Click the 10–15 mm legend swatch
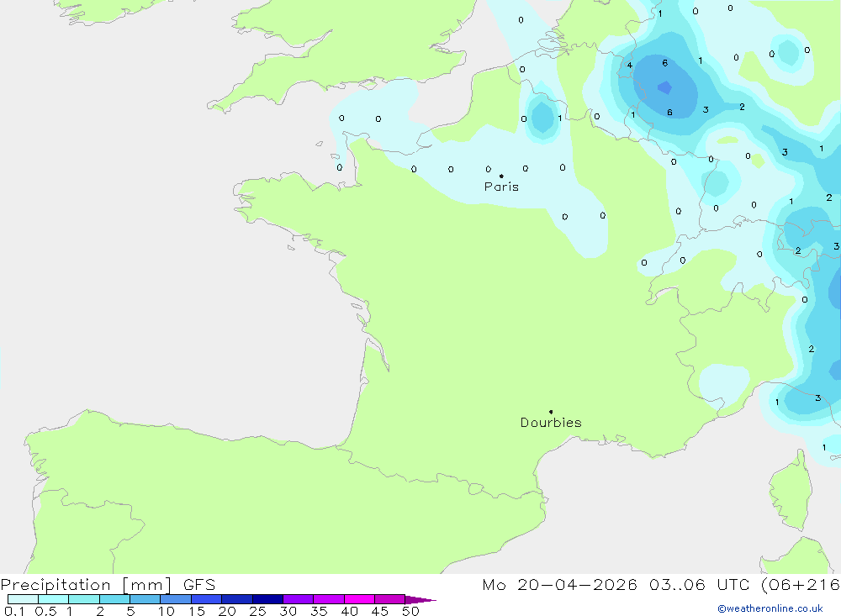This screenshot has width=841, height=616. coord(176,599)
